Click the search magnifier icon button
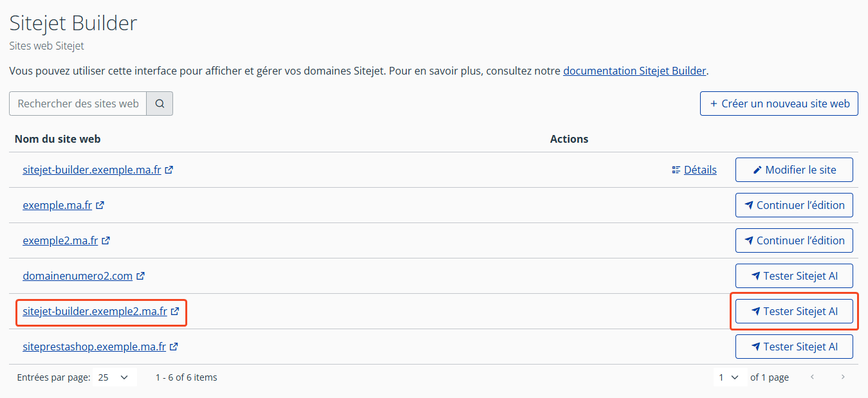868x398 pixels. tap(160, 104)
